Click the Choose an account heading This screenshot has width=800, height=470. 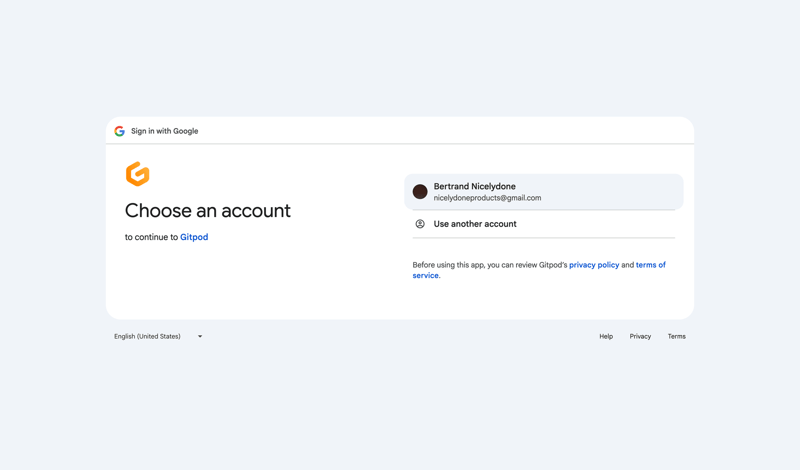[x=208, y=211]
